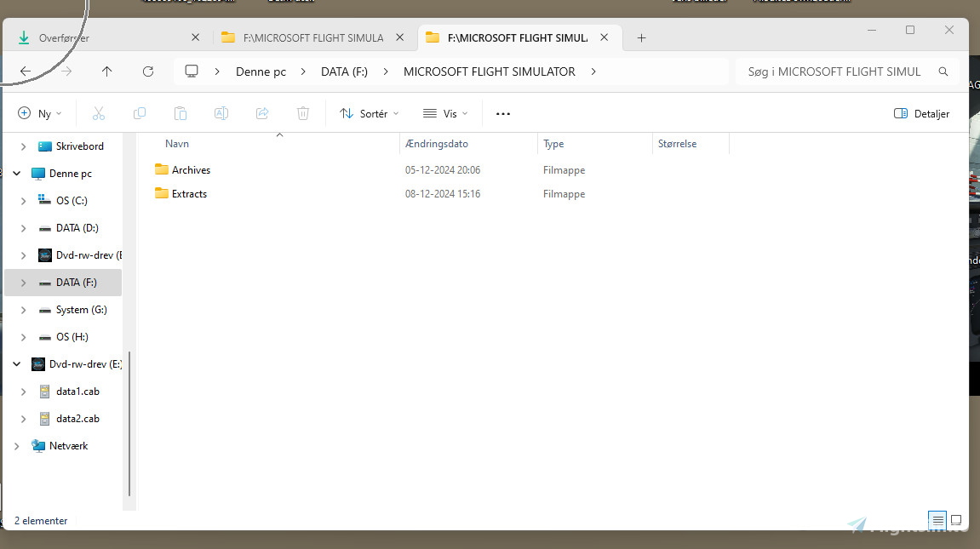Go to DATA (F:) via breadcrumb link
The height and width of the screenshot is (549, 980).
pyautogui.click(x=344, y=71)
